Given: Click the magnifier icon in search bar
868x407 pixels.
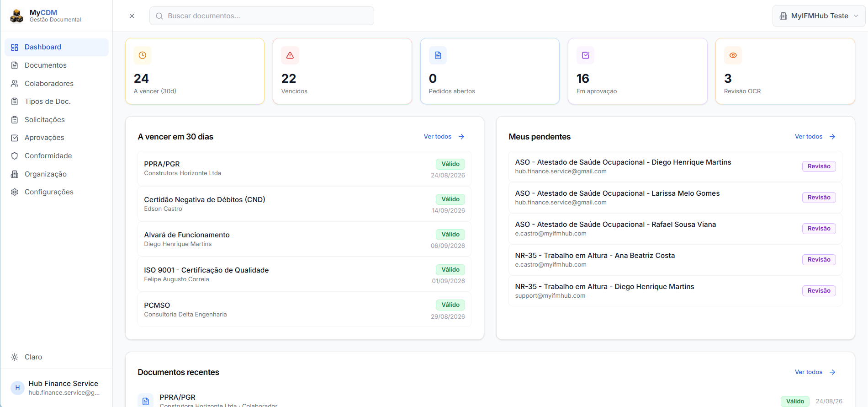Looking at the screenshot, I should coord(159,16).
